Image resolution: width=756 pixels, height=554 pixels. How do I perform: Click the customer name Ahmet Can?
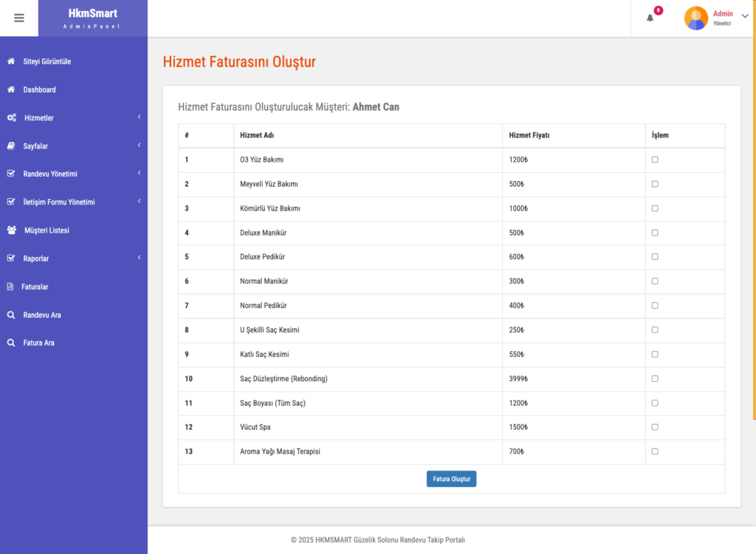[x=376, y=106]
